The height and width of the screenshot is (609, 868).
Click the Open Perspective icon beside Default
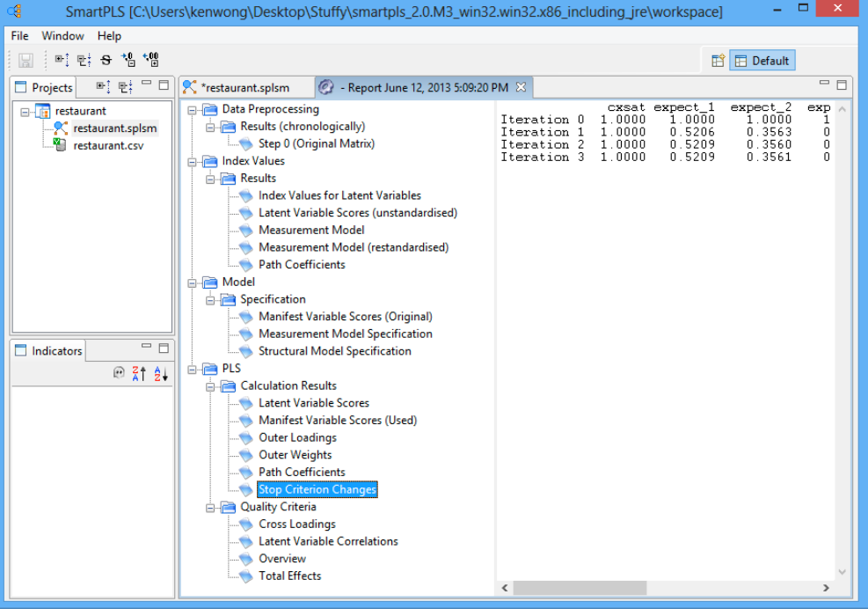[x=718, y=61]
